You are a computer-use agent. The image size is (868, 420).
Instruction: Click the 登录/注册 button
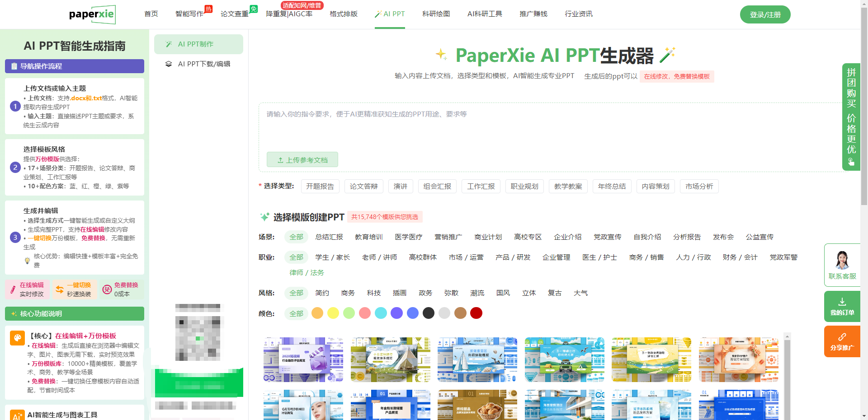point(765,14)
